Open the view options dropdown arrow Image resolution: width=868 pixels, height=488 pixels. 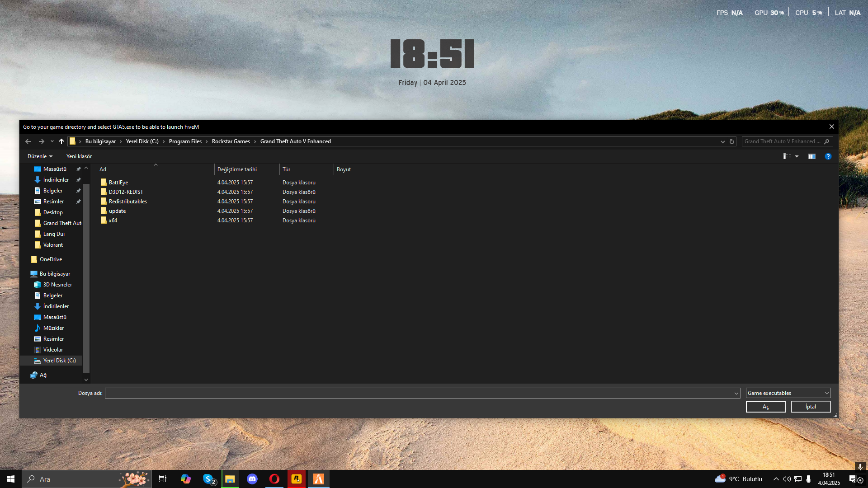click(797, 156)
